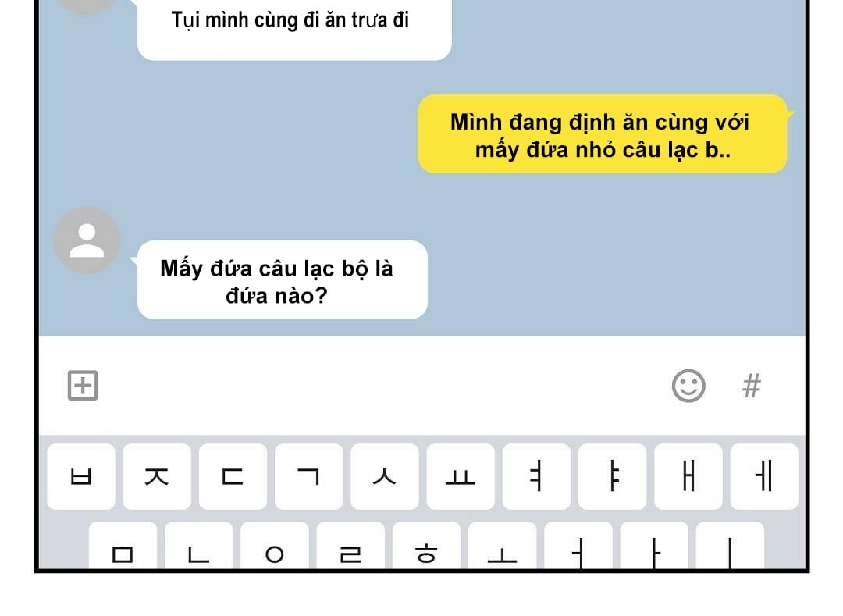Select yellow bubble "Mình đang định ăn"
The width and height of the screenshot is (843, 616).
(x=603, y=134)
